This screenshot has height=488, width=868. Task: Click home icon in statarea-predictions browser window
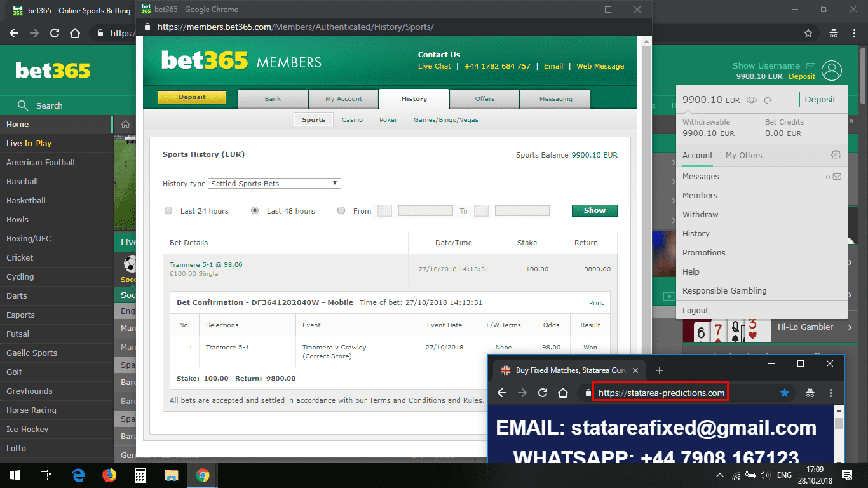pos(563,393)
